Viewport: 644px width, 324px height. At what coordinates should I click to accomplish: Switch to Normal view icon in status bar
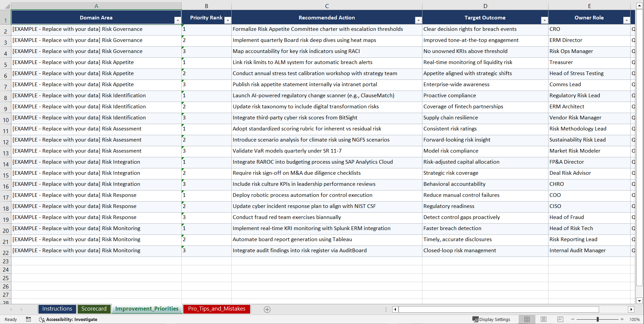point(527,319)
